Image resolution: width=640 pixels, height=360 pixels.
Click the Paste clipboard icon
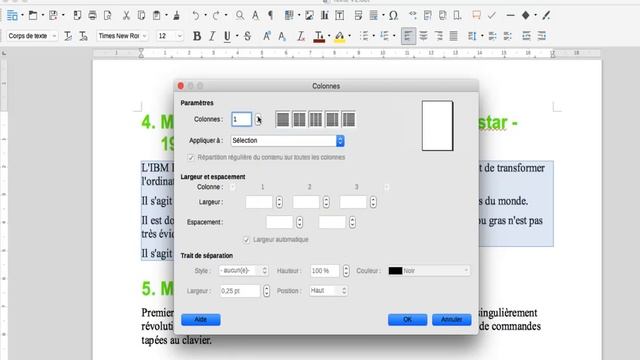click(x=156, y=16)
